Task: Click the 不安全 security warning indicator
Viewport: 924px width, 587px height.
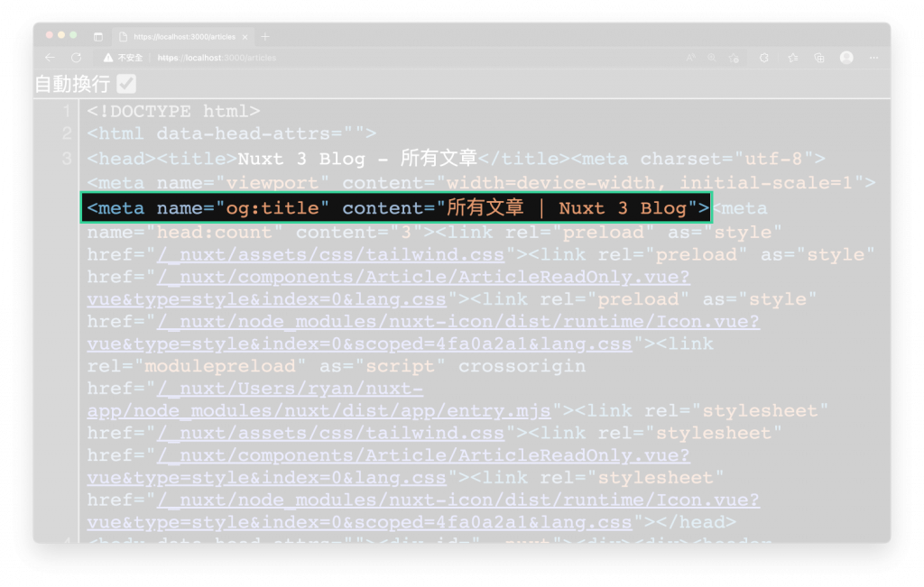Action: [123, 58]
